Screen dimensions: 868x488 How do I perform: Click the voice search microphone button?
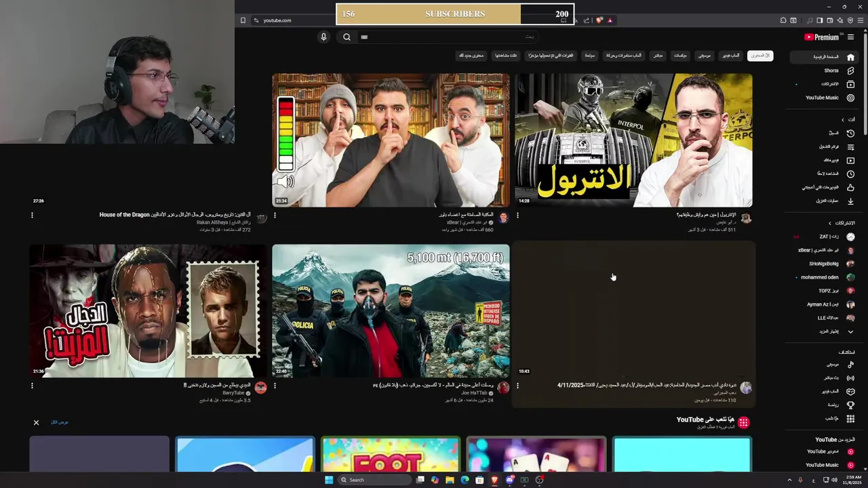pos(323,37)
